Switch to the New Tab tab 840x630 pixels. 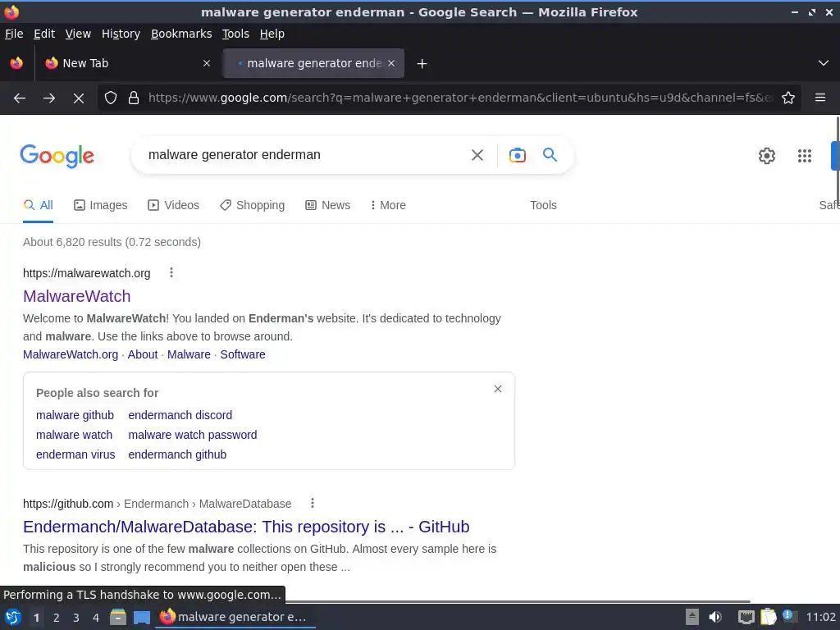tap(127, 63)
